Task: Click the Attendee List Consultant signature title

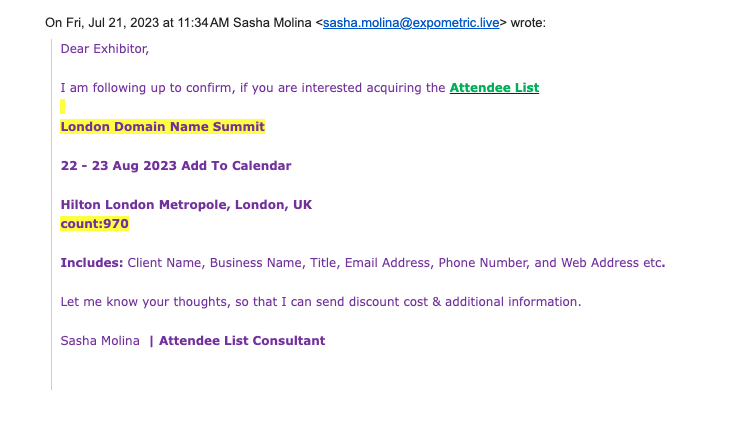Action: [242, 341]
